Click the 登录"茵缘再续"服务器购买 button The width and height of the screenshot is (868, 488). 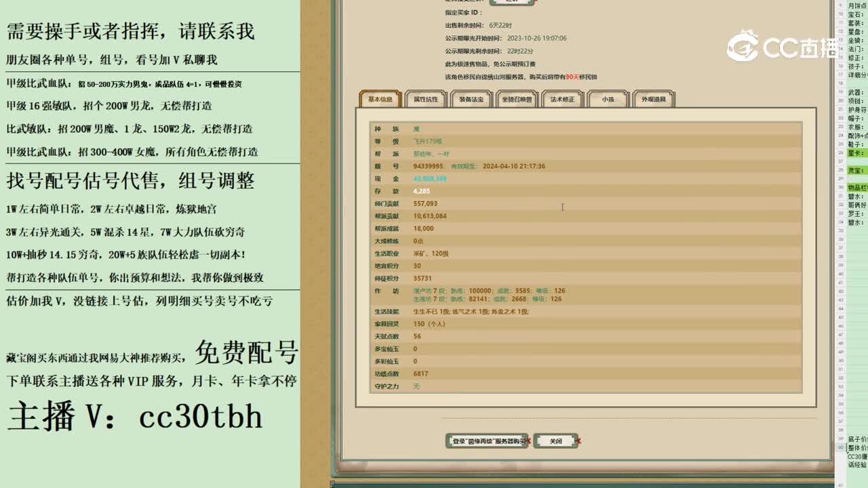(487, 441)
